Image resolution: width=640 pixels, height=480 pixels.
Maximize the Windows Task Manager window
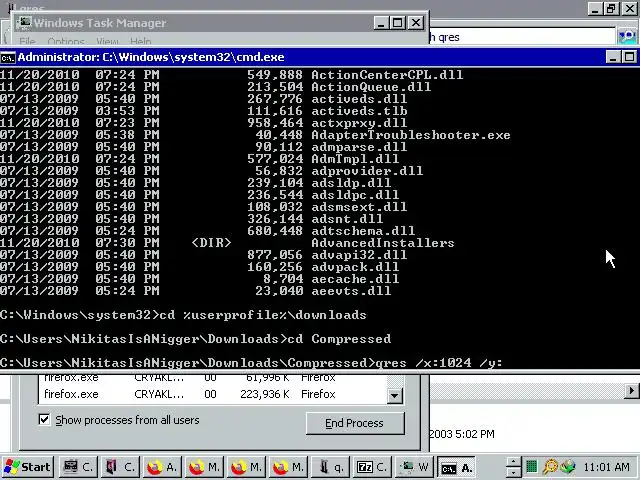point(397,22)
